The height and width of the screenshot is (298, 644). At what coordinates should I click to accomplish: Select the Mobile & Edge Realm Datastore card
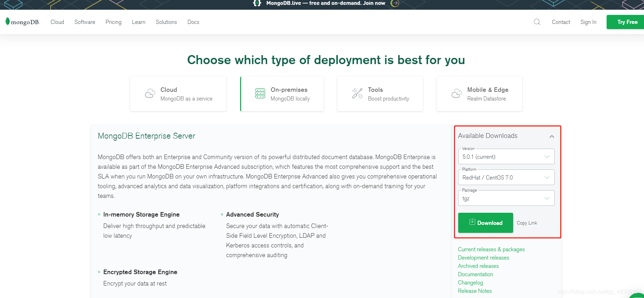tap(479, 94)
